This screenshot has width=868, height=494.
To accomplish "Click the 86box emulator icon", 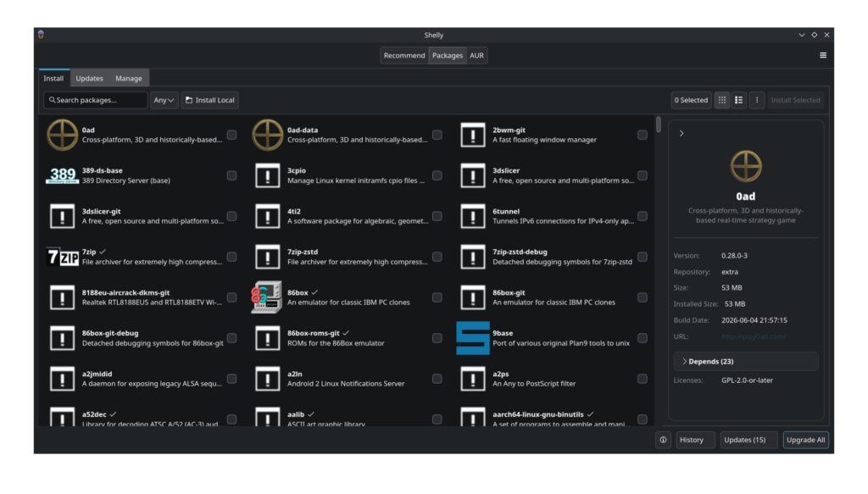I will (267, 297).
